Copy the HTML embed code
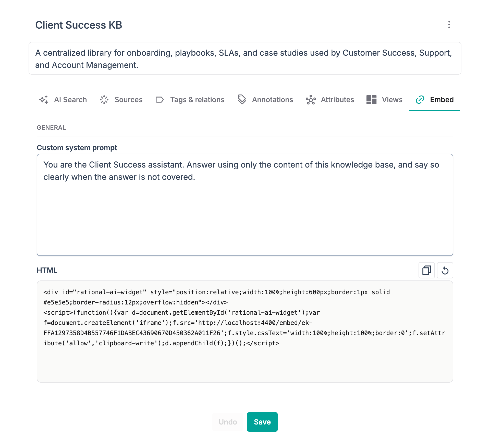The width and height of the screenshot is (490, 448). pyautogui.click(x=426, y=270)
